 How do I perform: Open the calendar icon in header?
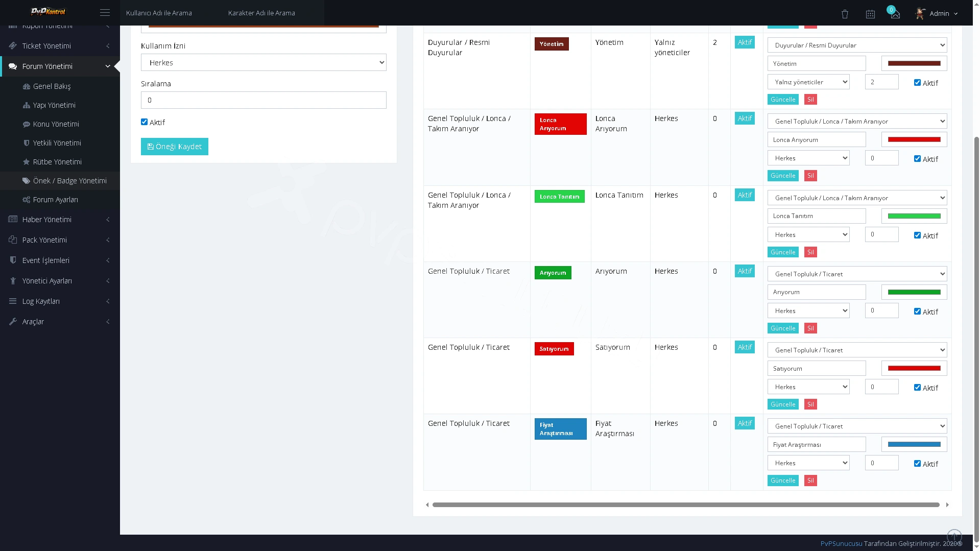(x=870, y=14)
